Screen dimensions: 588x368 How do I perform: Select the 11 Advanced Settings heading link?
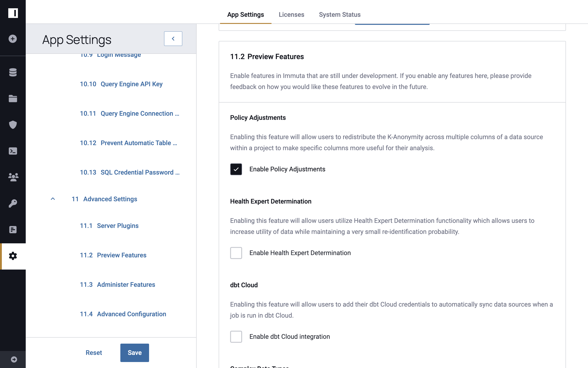[x=104, y=199]
